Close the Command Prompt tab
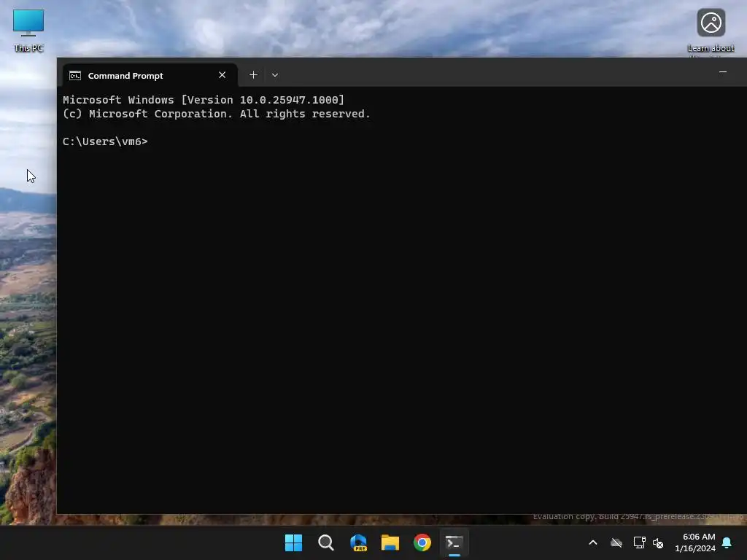 tap(222, 75)
